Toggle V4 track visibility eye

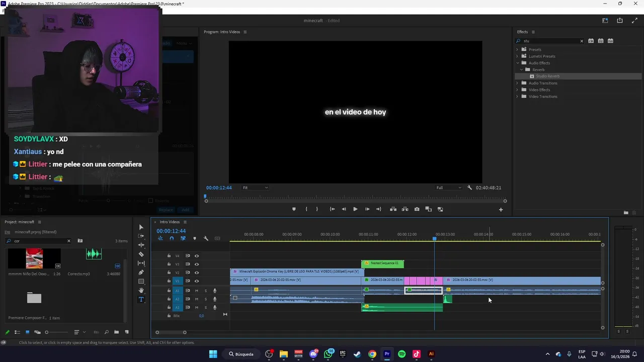point(197,256)
